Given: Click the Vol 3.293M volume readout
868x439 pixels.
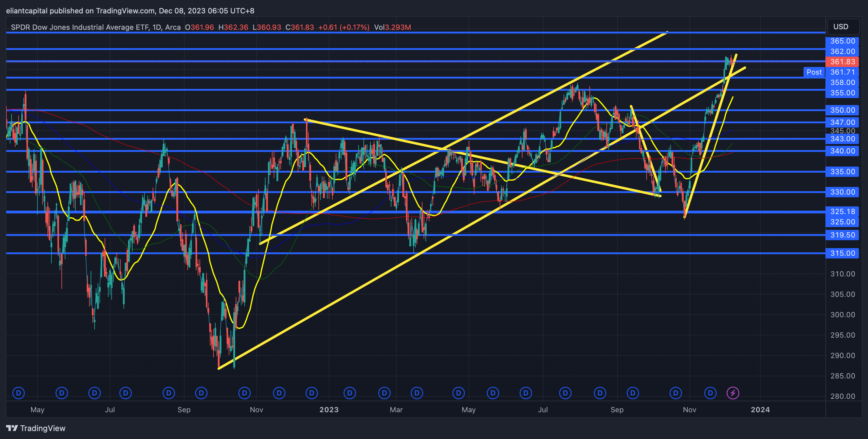Looking at the screenshot, I should 393,27.
